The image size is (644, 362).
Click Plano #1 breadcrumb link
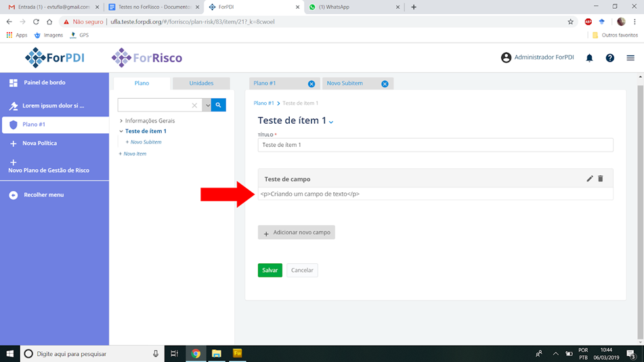click(x=263, y=103)
